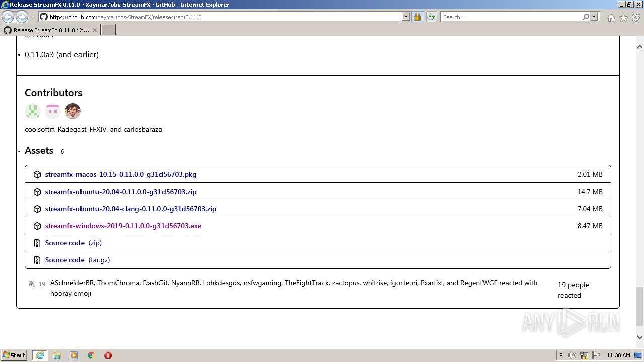Click the hooray emoji reaction count

37,284
